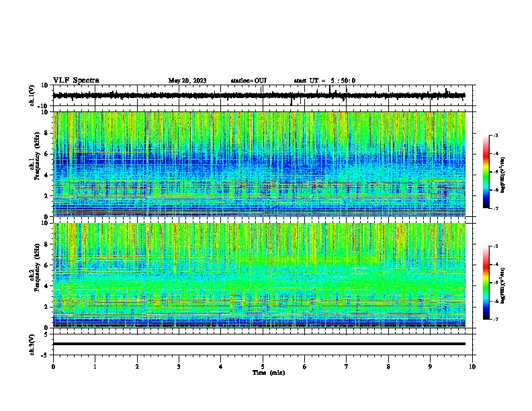Click the "-10" tick on ch.1(V) axis
The height and width of the screenshot is (411, 532).
coord(43,106)
